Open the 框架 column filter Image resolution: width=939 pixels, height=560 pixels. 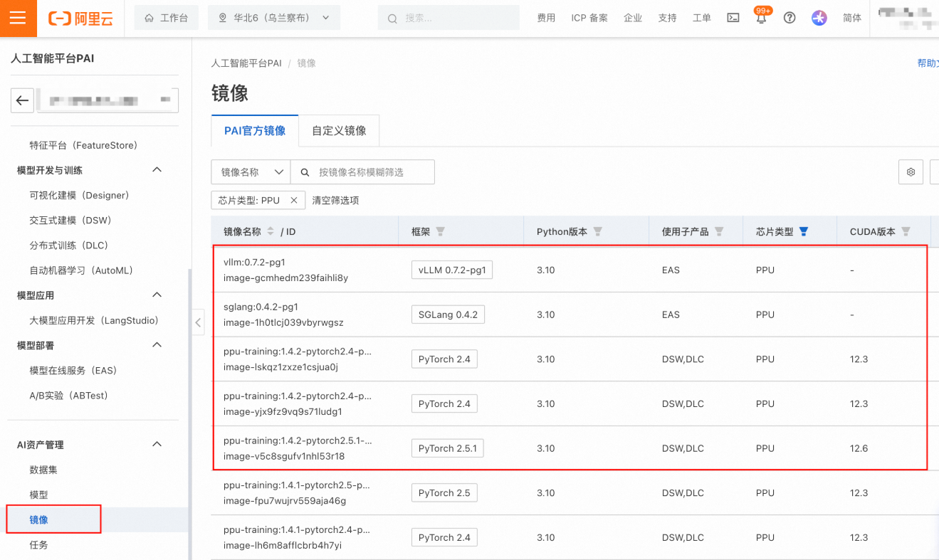click(440, 231)
